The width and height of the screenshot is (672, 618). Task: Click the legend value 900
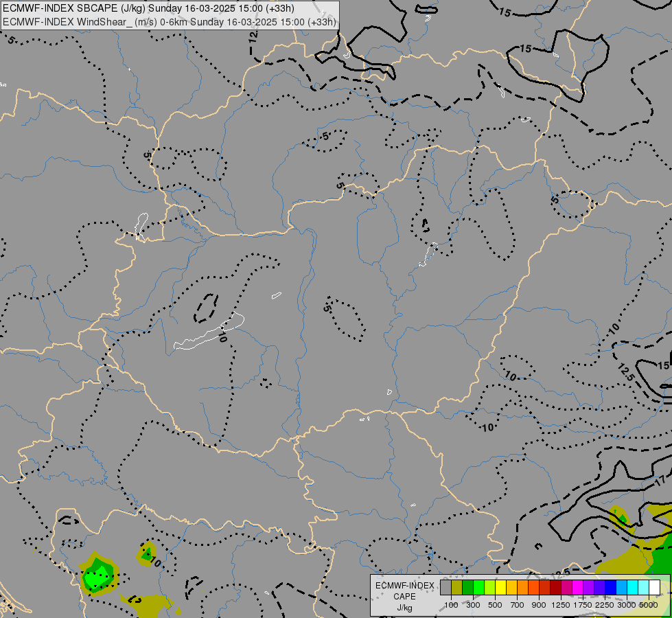[539, 605]
